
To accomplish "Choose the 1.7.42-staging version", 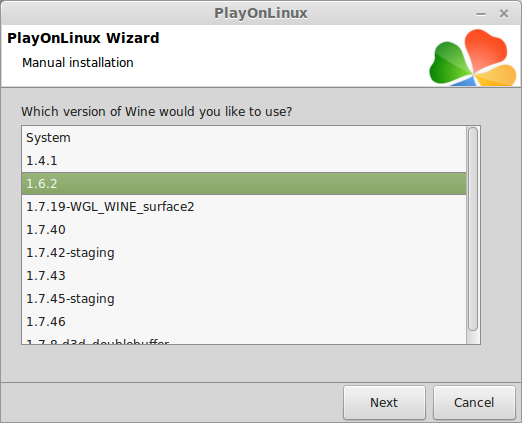I will point(244,253).
